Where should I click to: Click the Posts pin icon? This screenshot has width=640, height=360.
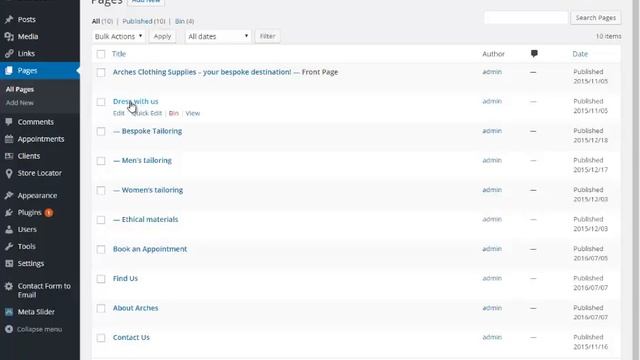point(9,20)
